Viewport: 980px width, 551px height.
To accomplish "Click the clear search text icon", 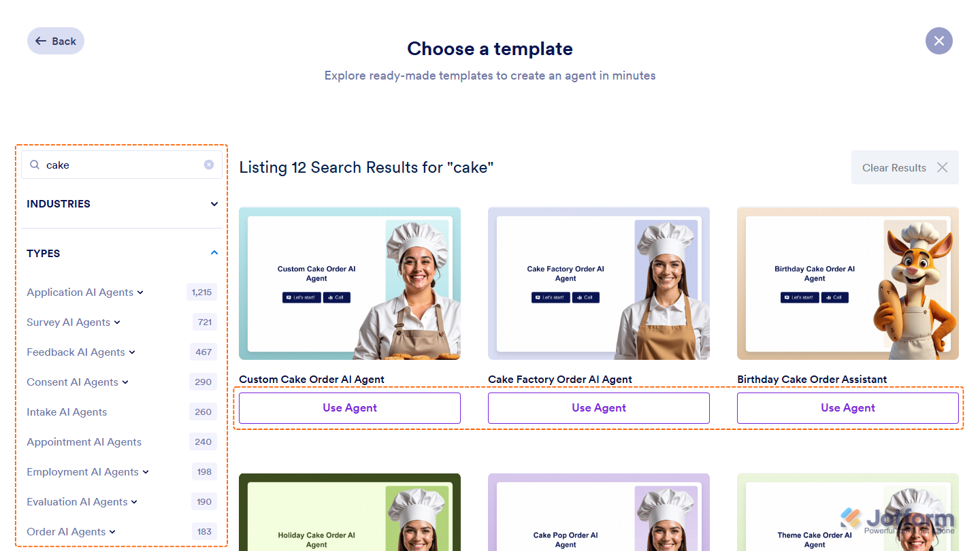I will 209,165.
